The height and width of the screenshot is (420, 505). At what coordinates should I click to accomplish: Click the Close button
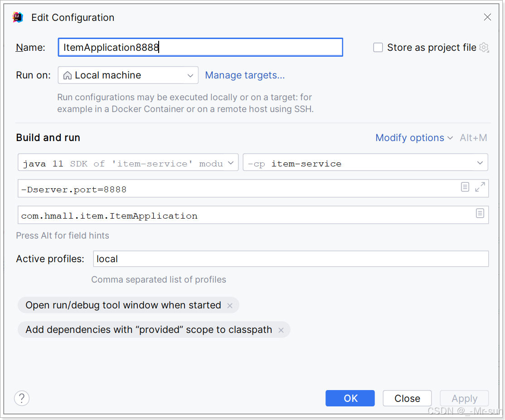tap(407, 398)
